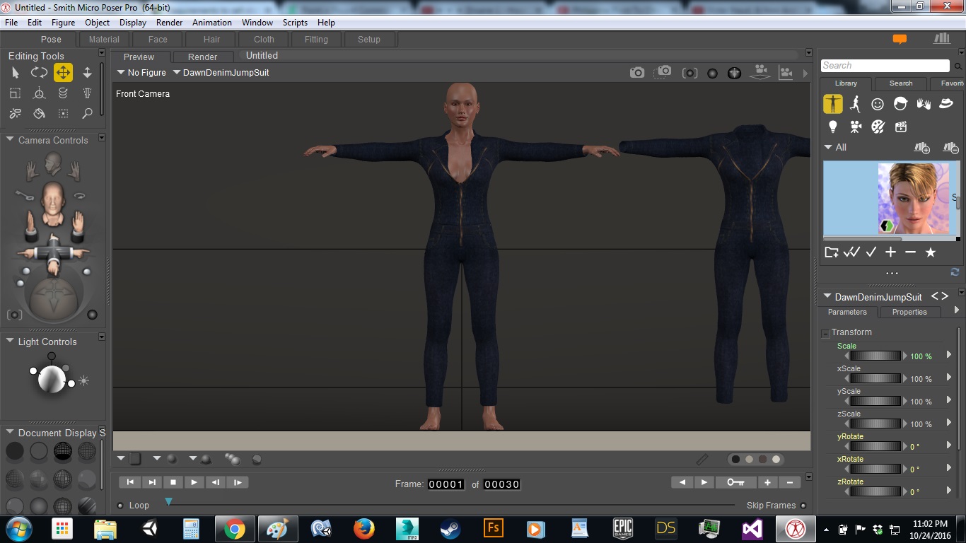Pick the Magnifier tool in Editing Tools
The height and width of the screenshot is (560, 966).
(x=87, y=113)
